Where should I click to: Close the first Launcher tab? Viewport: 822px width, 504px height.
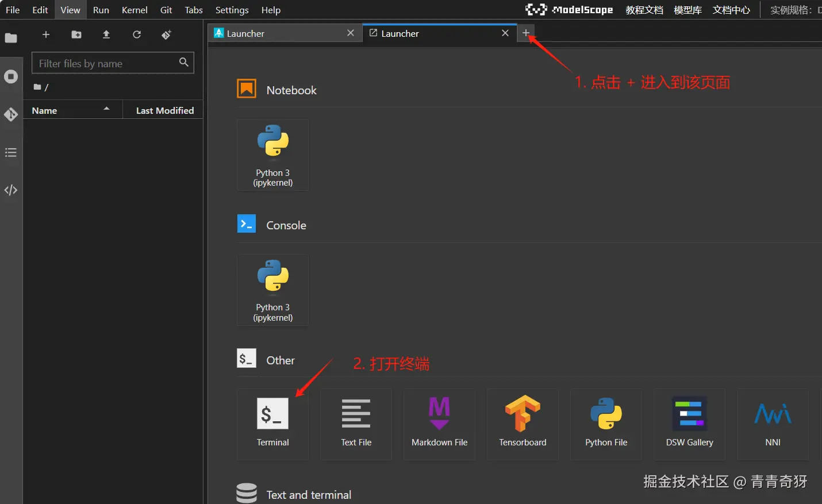(351, 33)
